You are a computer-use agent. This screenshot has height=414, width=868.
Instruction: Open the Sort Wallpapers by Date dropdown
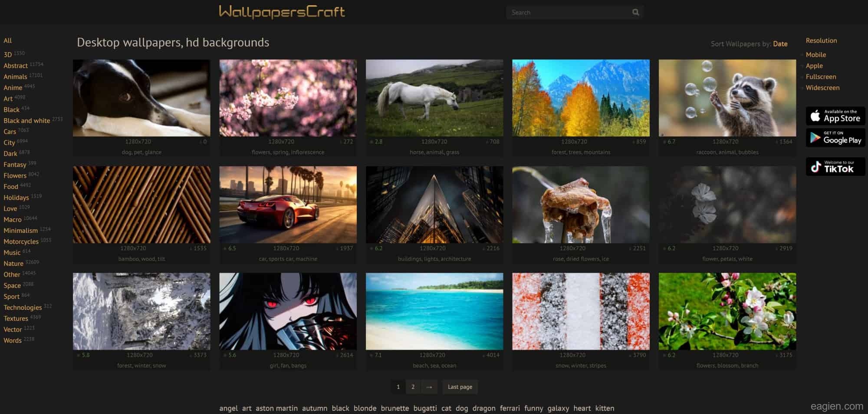coord(780,44)
